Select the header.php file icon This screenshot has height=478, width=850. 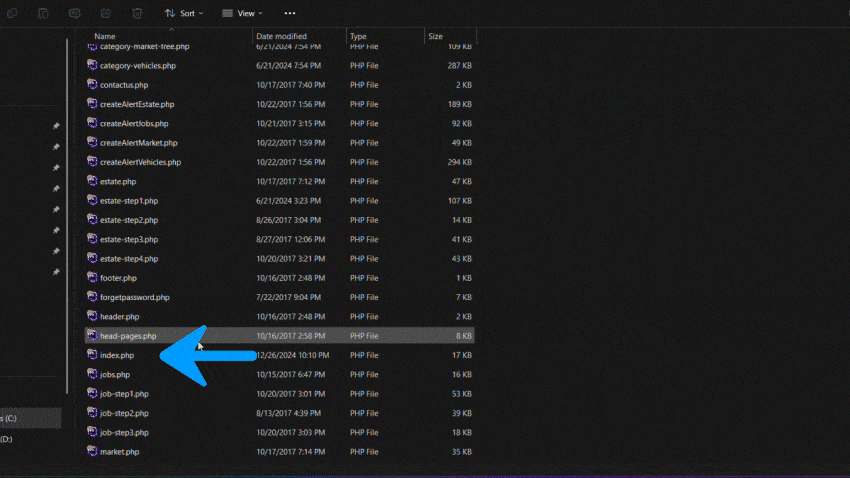point(92,316)
